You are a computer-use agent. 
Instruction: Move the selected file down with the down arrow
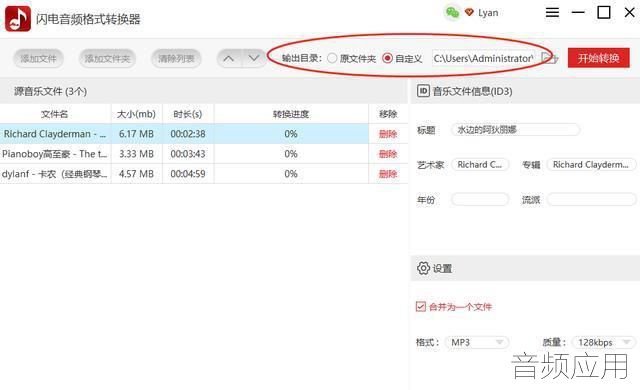254,58
